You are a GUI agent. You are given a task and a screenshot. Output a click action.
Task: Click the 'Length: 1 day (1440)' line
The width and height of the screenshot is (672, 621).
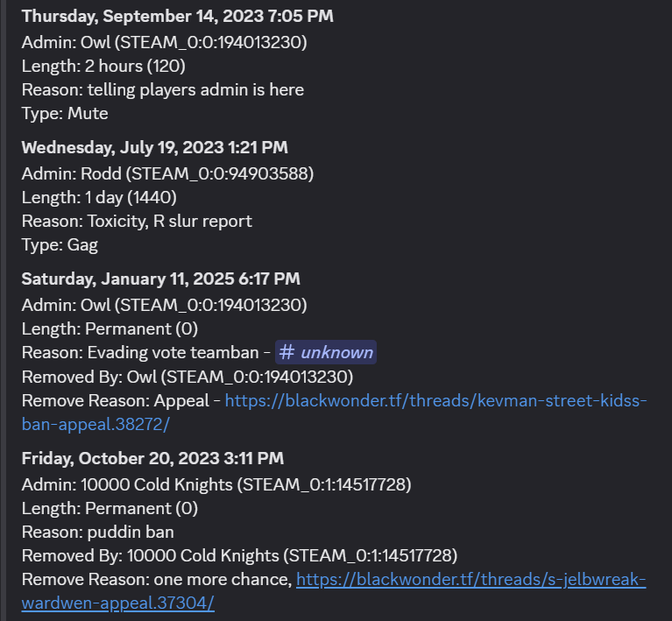pyautogui.click(x=99, y=198)
